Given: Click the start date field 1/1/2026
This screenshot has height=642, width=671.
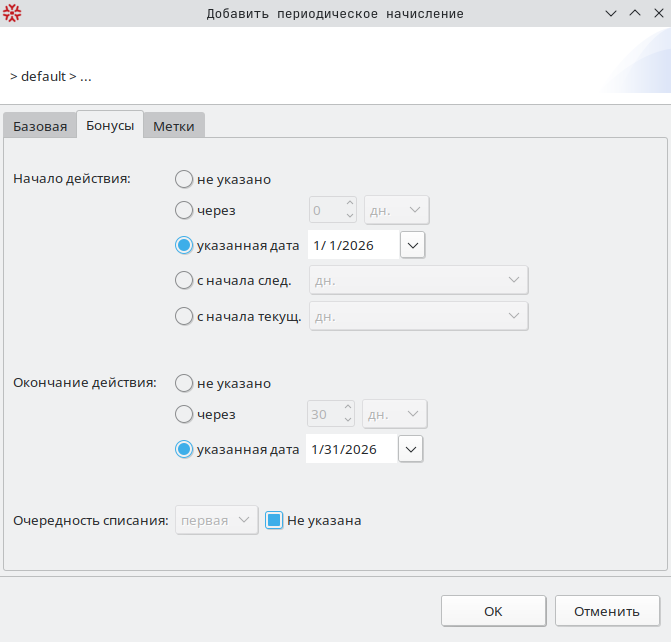Looking at the screenshot, I should pyautogui.click(x=352, y=245).
